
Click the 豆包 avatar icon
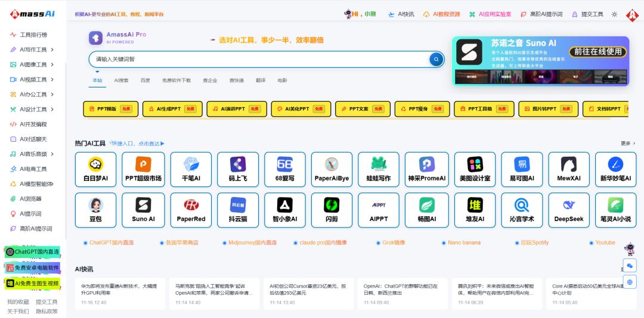95,205
